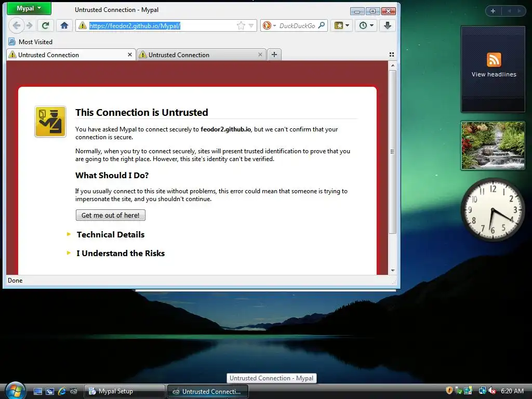Click the Show Desktop quick launch icon
532x399 pixels.
pos(37,391)
